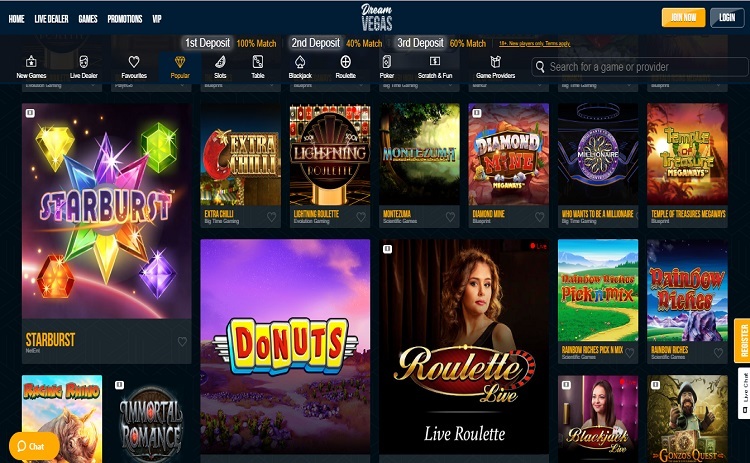The width and height of the screenshot is (750, 463).
Task: Select the Popular games tab
Action: point(180,66)
